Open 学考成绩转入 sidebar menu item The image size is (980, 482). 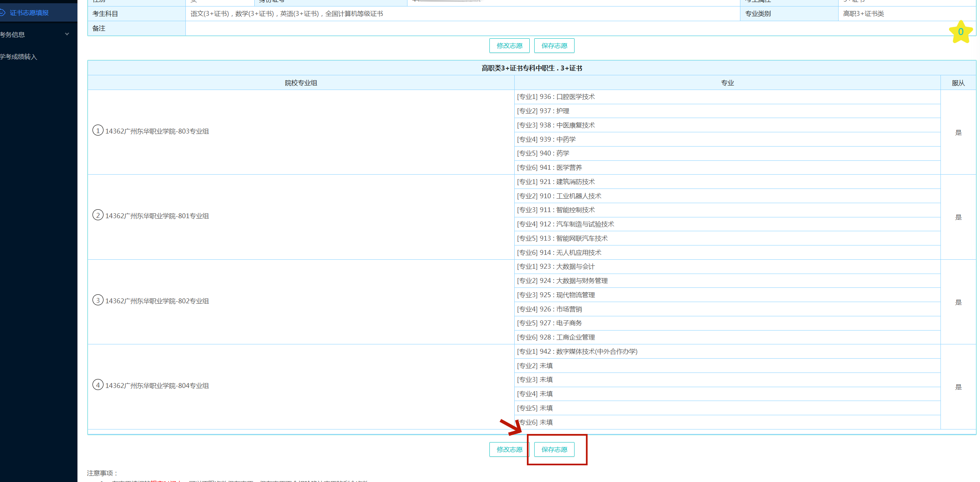(19, 57)
